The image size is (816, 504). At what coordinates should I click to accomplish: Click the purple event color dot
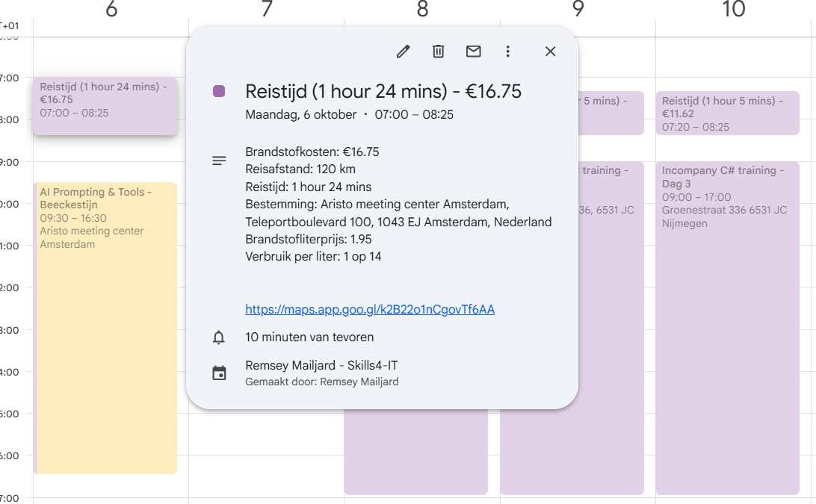pos(219,90)
